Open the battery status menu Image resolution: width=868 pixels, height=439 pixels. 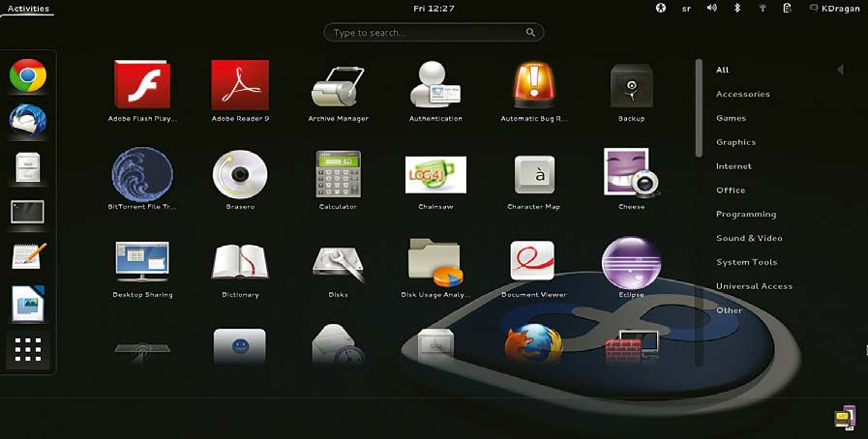pyautogui.click(x=787, y=9)
